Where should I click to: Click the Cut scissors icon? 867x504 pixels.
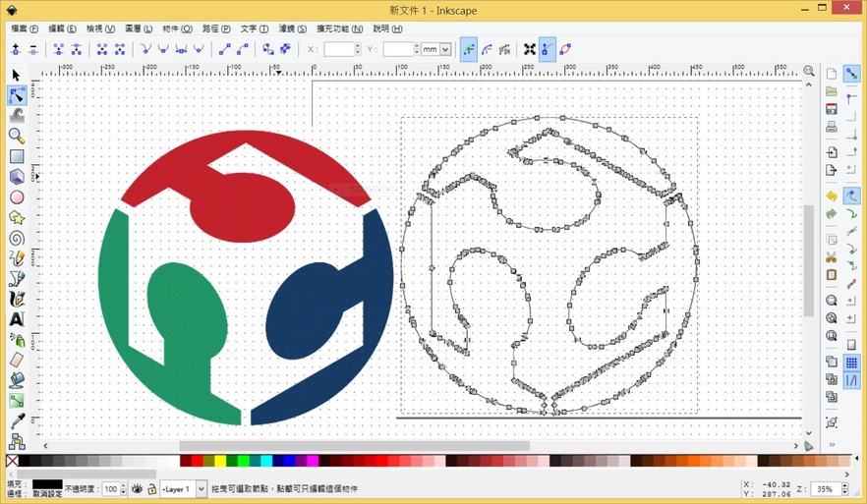tap(832, 257)
